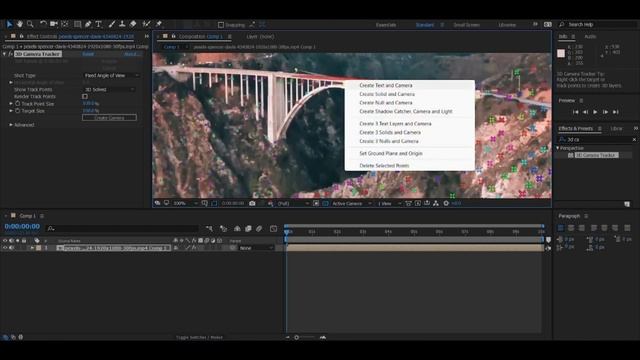Image resolution: width=640 pixels, height=360 pixels.
Task: Switch to Standard workspace
Action: coord(424,25)
